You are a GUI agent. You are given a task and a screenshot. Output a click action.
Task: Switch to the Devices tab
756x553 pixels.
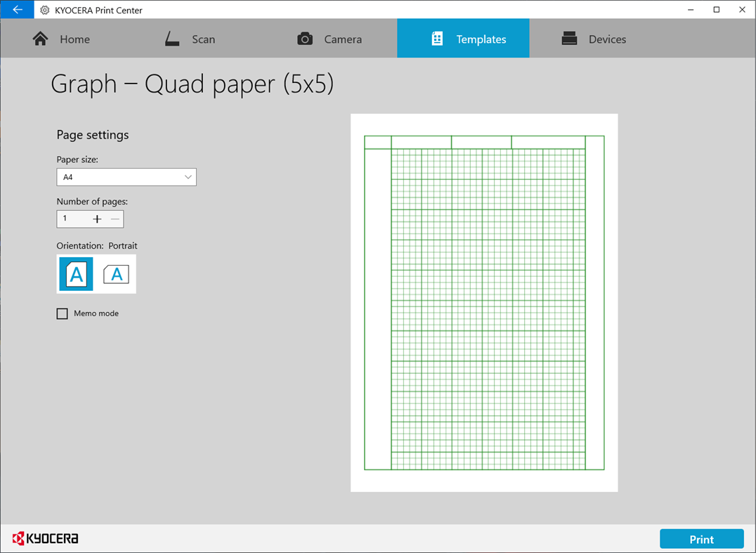tap(594, 39)
